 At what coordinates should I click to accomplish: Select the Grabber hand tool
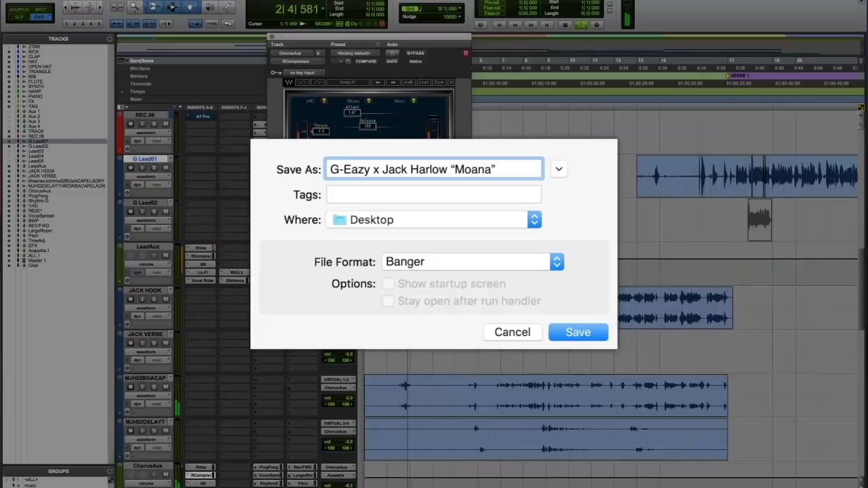[x=190, y=7]
